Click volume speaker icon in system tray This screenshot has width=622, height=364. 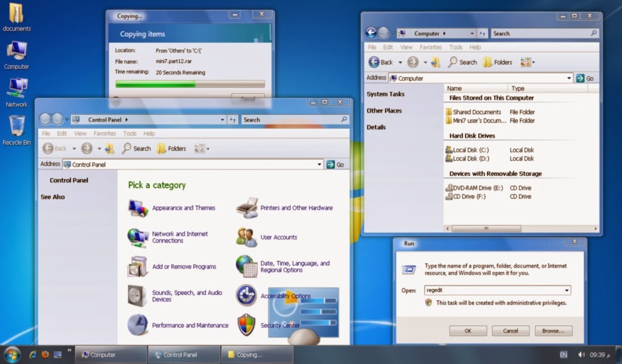pos(581,354)
